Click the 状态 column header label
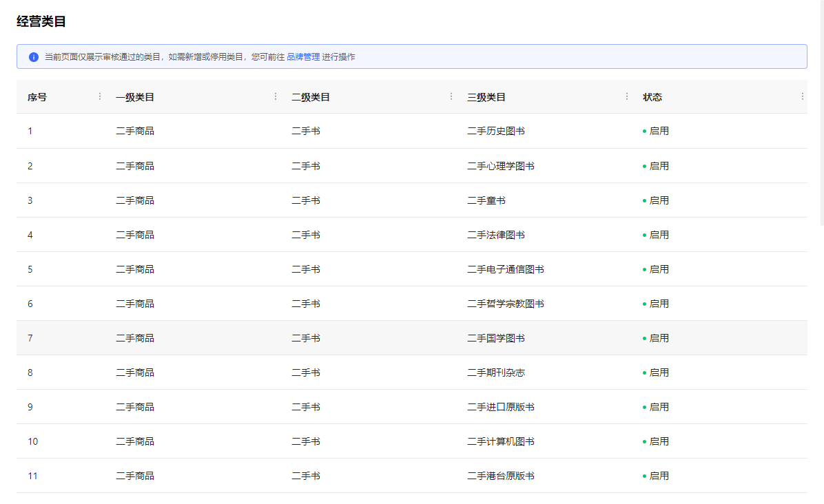 652,97
